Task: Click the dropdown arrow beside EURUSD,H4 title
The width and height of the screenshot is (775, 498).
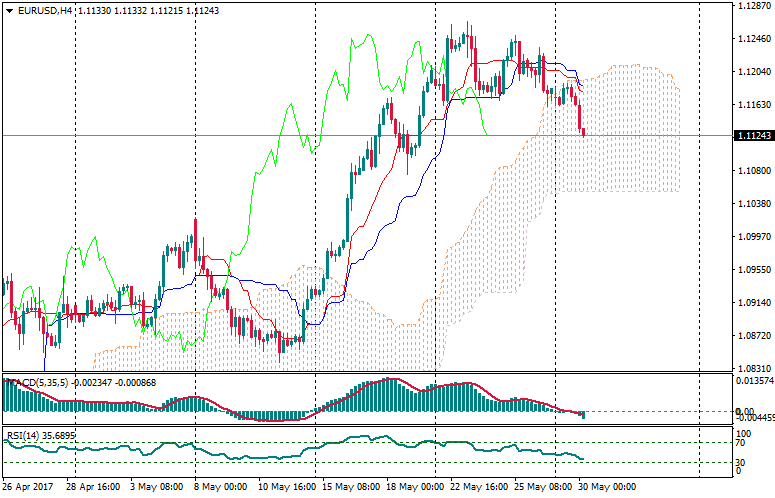Action: pyautogui.click(x=9, y=10)
